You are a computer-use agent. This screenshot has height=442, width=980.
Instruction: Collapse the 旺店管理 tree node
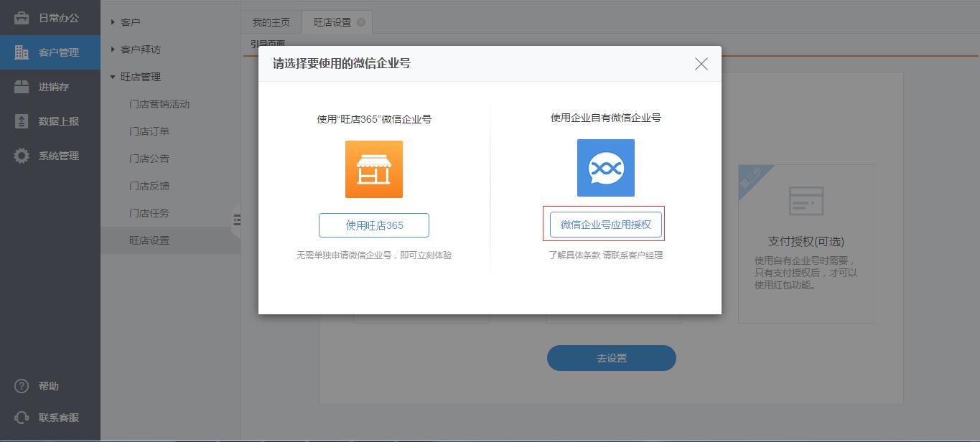coord(113,77)
